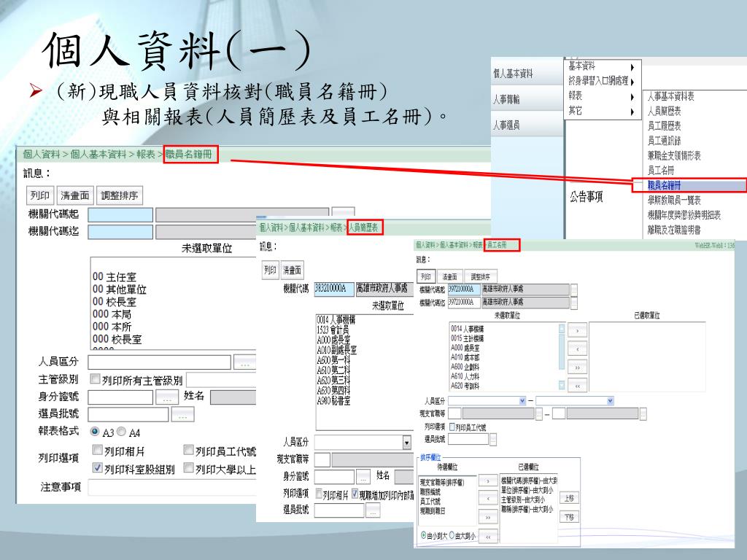This screenshot has height=560, width=747.
Task: Open the lookup button beside 遴員批號 in 員工名冊
Action: click(493, 439)
